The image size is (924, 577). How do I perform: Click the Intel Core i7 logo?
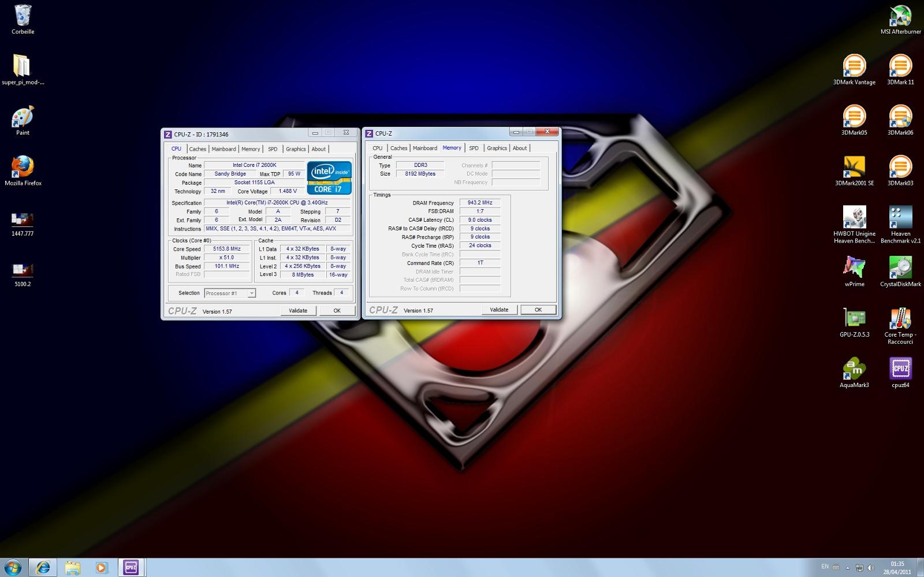click(x=329, y=178)
